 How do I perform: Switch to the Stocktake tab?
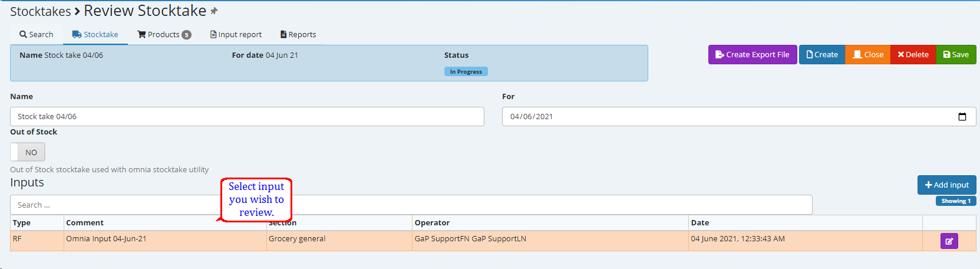(x=95, y=35)
